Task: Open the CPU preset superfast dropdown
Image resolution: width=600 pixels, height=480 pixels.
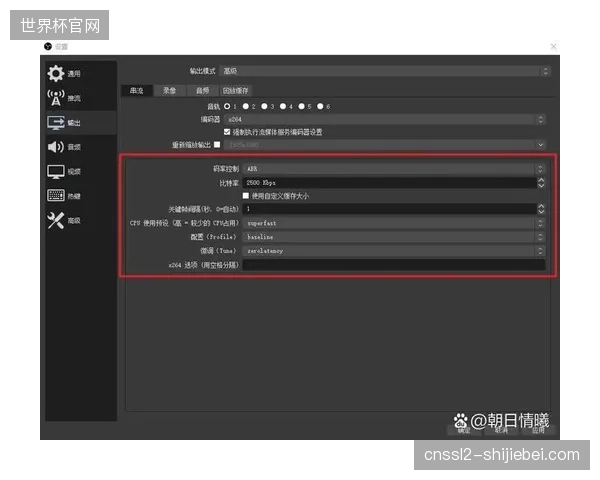Action: 394,223
